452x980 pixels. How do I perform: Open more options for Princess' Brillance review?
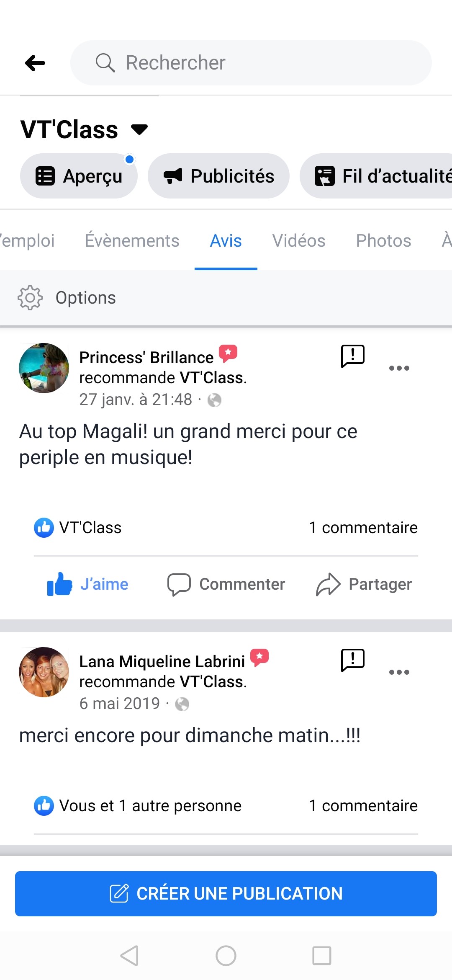(399, 368)
